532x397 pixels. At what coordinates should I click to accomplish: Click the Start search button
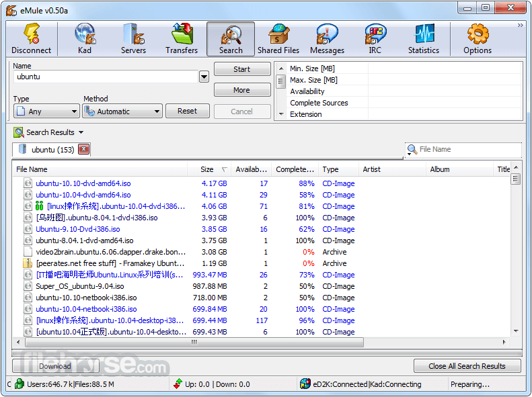click(x=242, y=69)
